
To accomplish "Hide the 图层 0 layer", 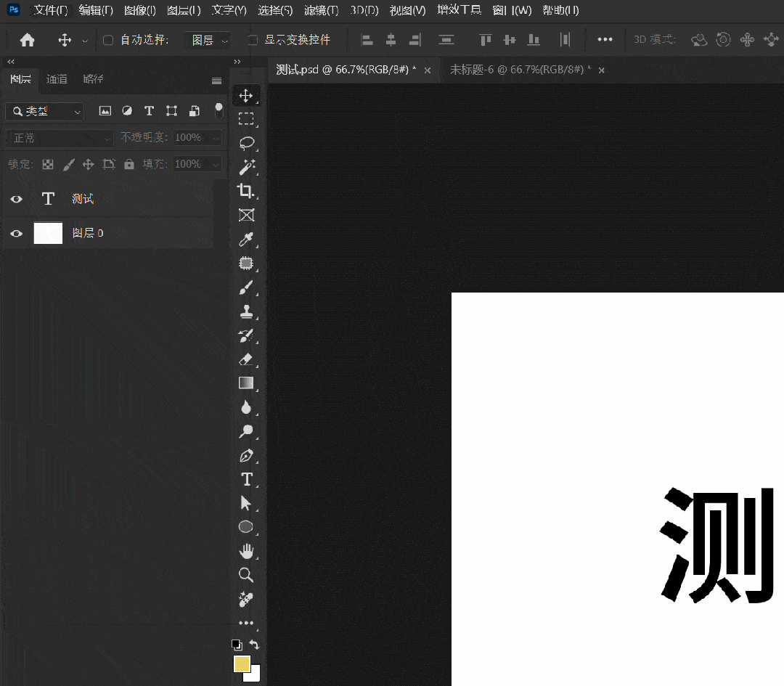I will (17, 234).
